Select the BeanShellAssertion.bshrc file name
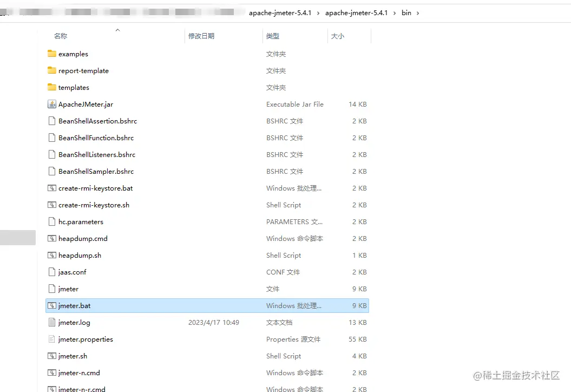The width and height of the screenshot is (571, 392). click(x=97, y=121)
